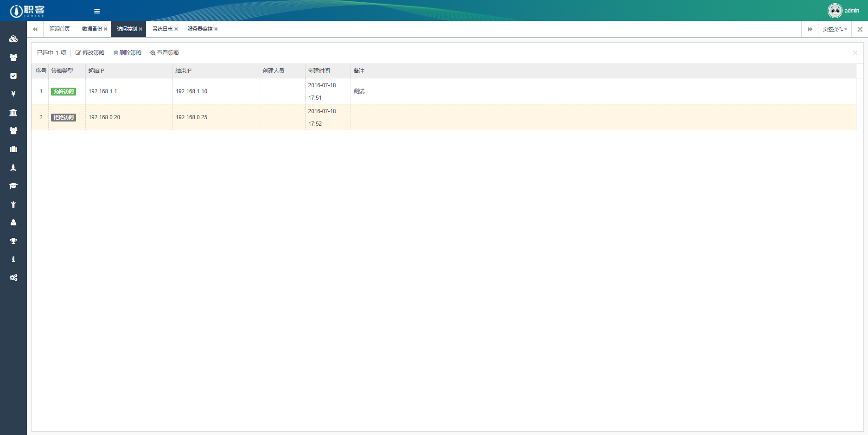The height and width of the screenshot is (435, 868).
Task: Click the 职客 logo
Action: click(27, 11)
